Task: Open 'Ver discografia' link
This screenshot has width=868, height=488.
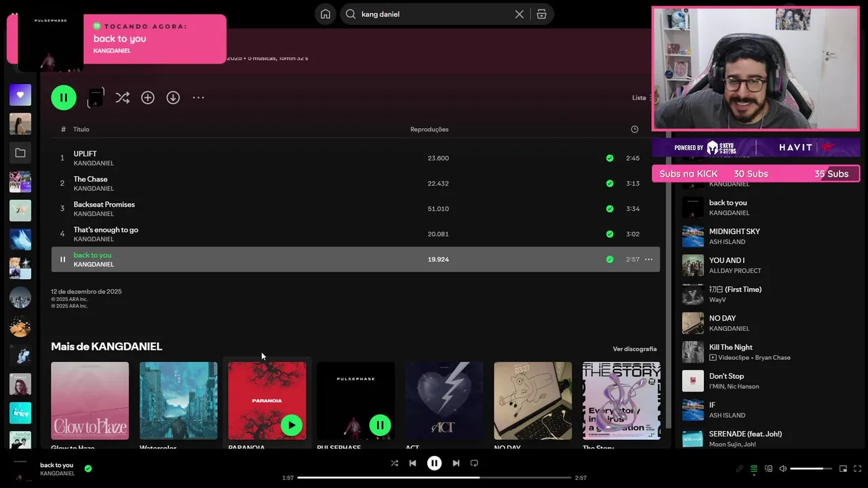Action: [635, 349]
